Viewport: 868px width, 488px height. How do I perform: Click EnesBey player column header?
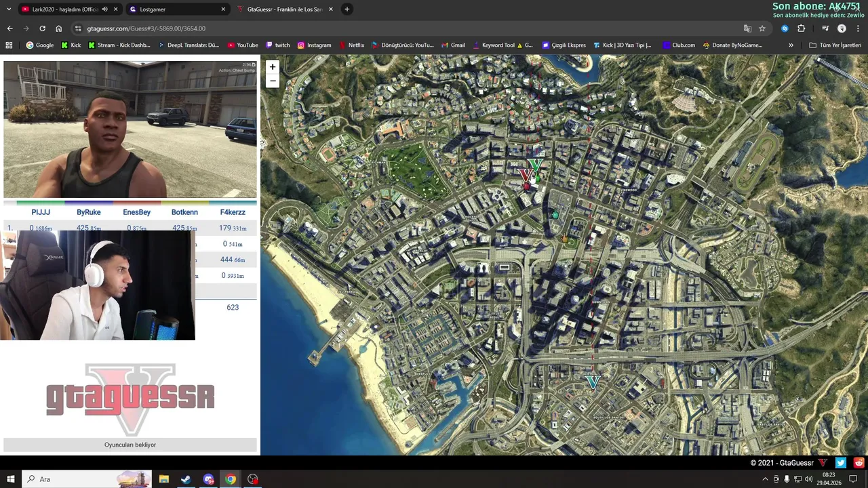click(137, 212)
